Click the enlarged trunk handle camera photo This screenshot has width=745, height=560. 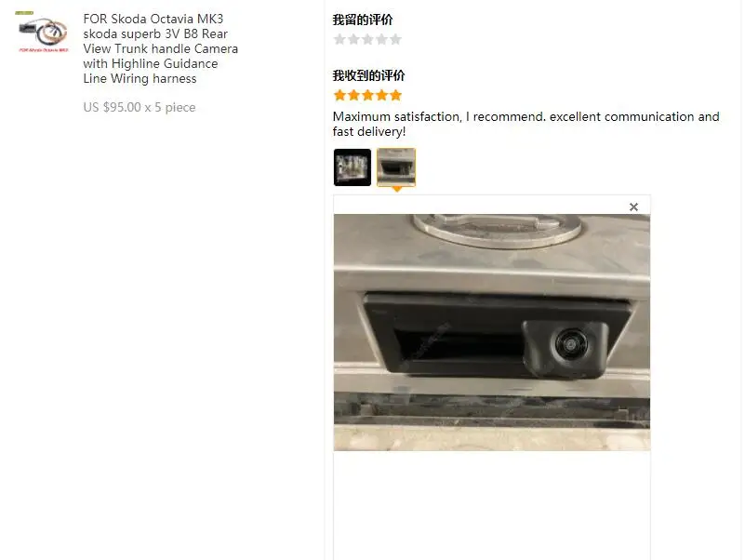(492, 332)
